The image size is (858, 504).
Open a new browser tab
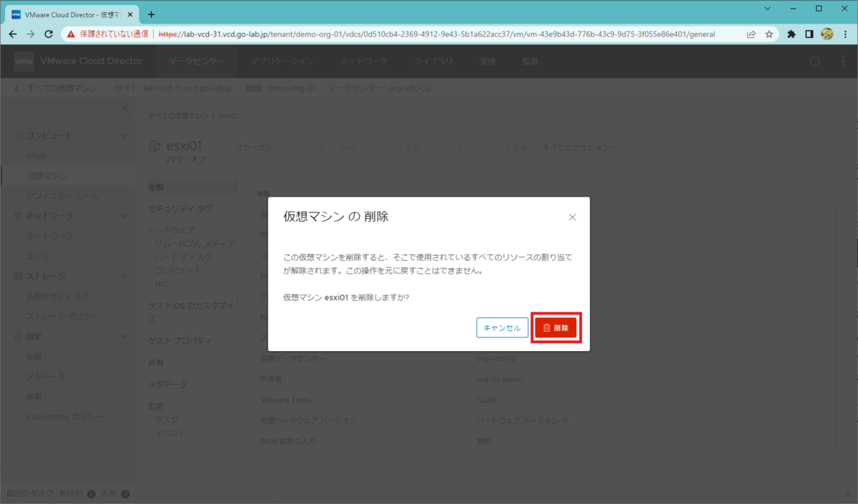[x=151, y=14]
